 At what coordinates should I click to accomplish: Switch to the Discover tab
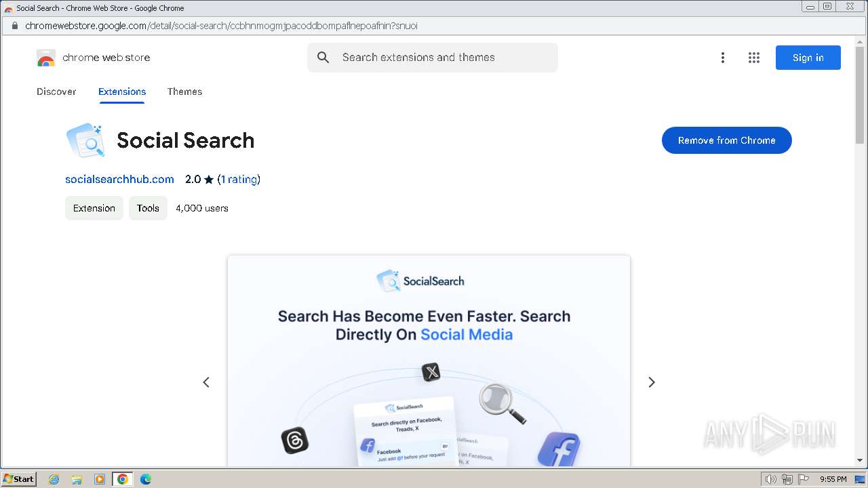tap(56, 91)
